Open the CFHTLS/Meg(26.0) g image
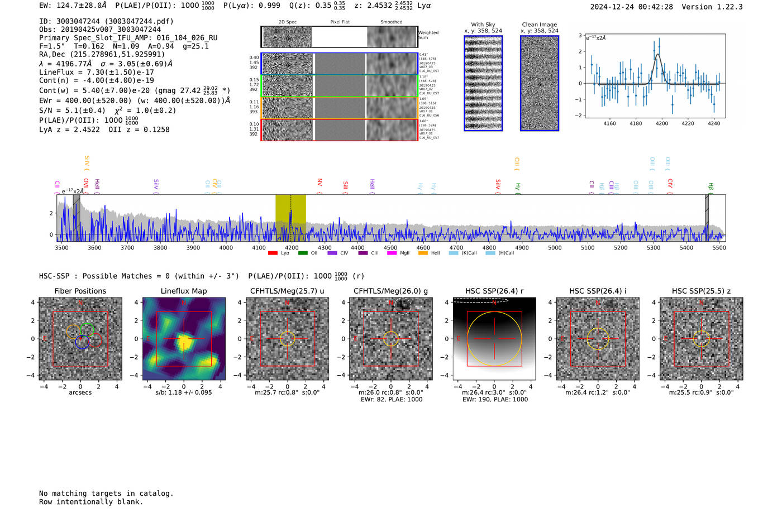The image size is (782, 532). [391, 339]
